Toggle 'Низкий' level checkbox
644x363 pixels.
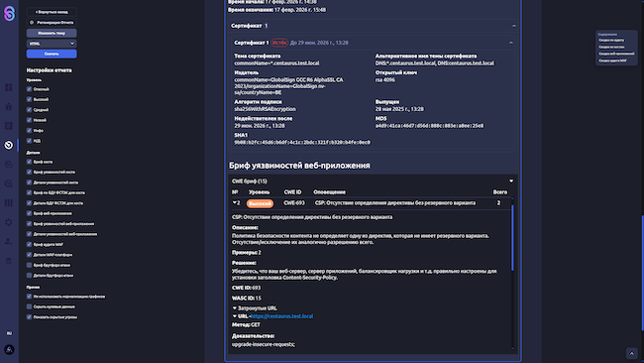[x=29, y=120]
